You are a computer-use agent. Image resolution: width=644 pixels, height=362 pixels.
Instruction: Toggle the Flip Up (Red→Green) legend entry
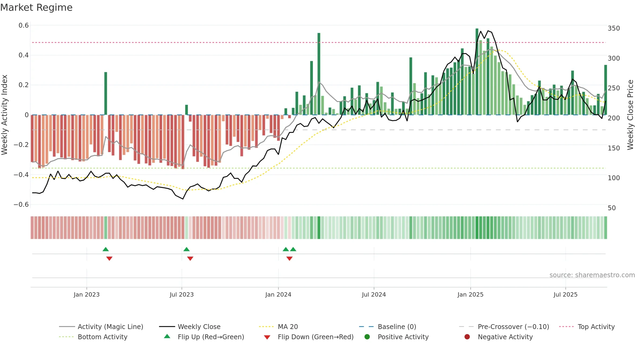[204, 337]
